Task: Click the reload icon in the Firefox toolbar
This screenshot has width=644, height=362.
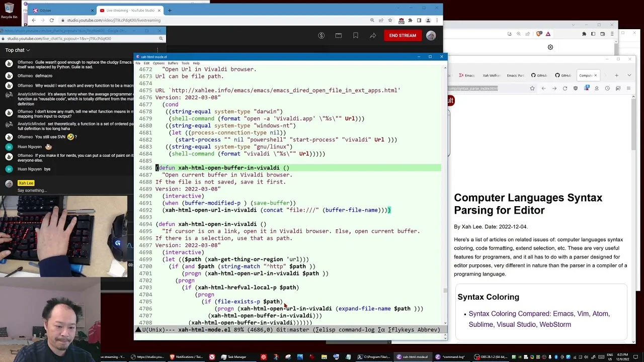Action: (x=565, y=88)
